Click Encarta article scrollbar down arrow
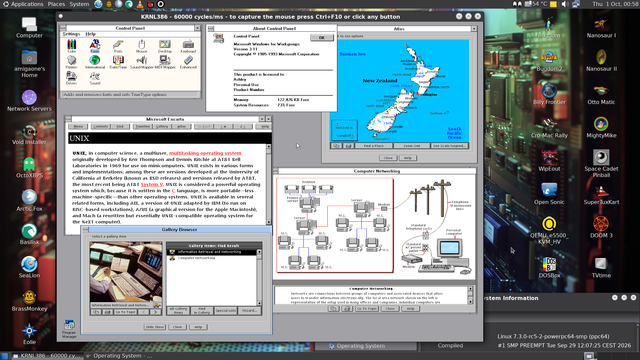640x360 pixels. click(269, 222)
